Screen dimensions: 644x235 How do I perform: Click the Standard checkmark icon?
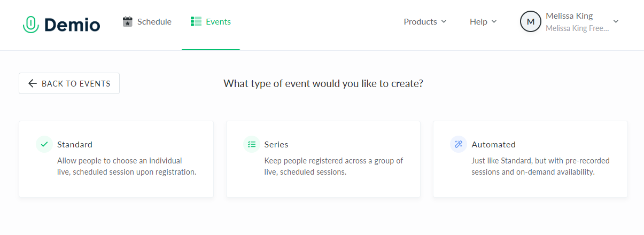[x=44, y=144]
